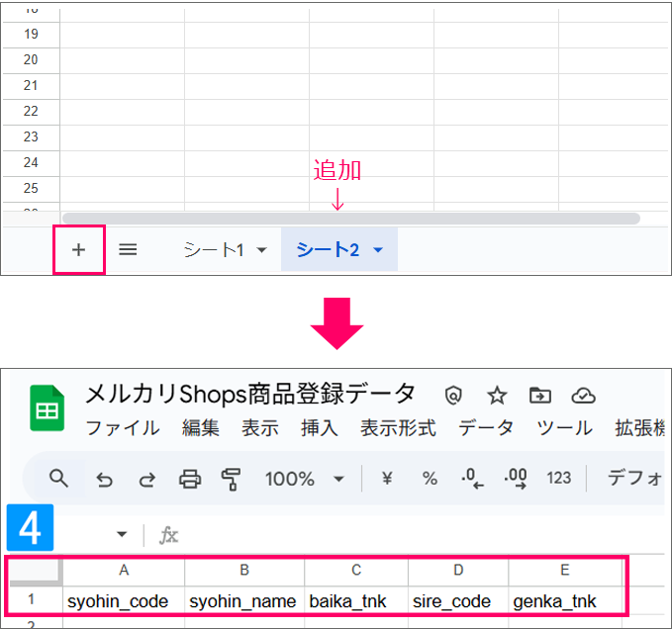Click the move to folder icon
Viewport: 672px width, 629px height.
540,396
